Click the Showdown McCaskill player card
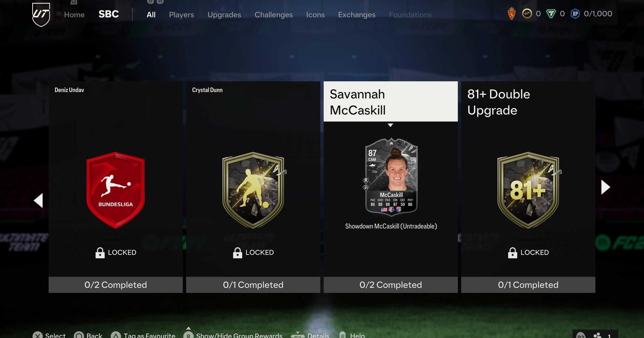This screenshot has height=338, width=644. (391, 176)
